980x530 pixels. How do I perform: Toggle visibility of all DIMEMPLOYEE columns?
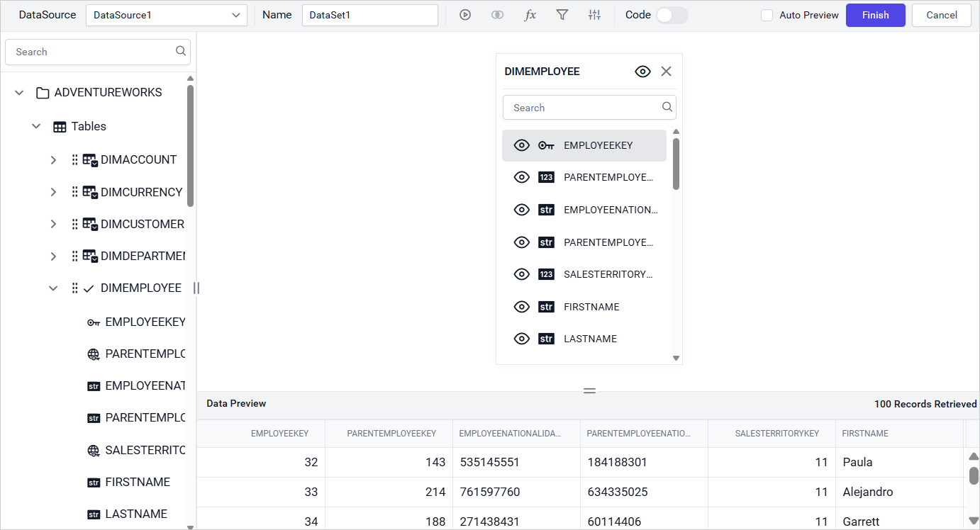click(x=642, y=71)
